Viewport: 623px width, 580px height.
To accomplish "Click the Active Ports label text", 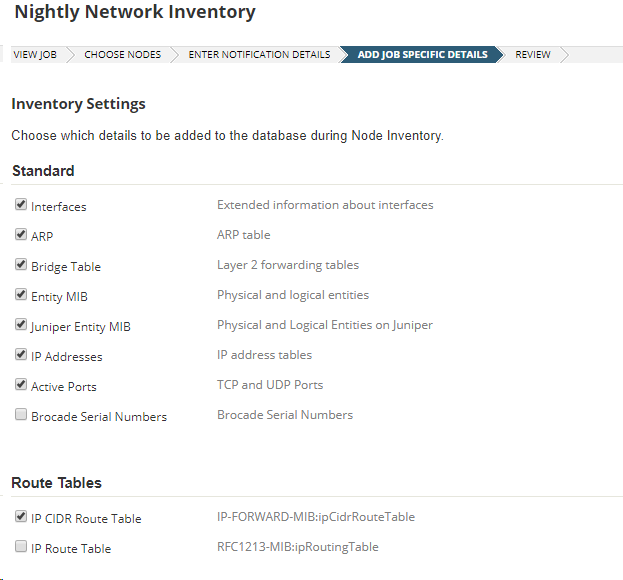I will [x=64, y=387].
